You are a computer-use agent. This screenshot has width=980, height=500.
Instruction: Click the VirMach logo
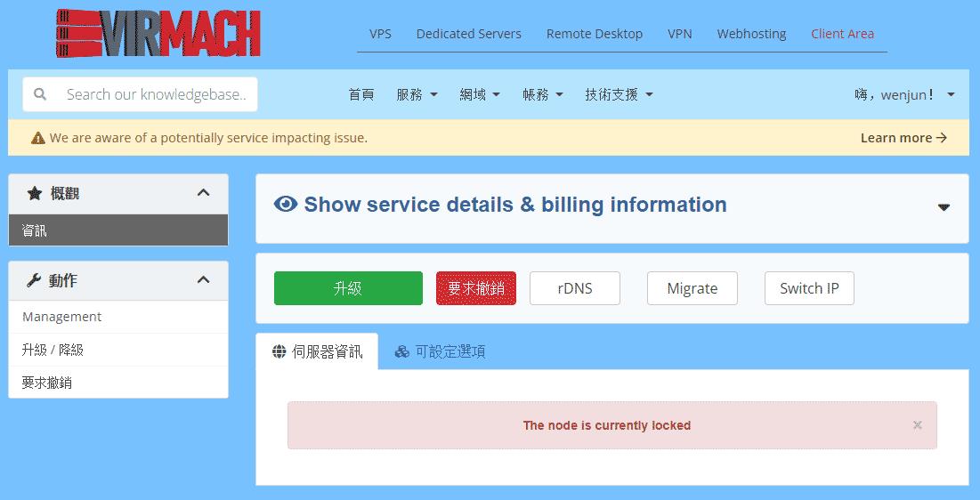pyautogui.click(x=157, y=34)
